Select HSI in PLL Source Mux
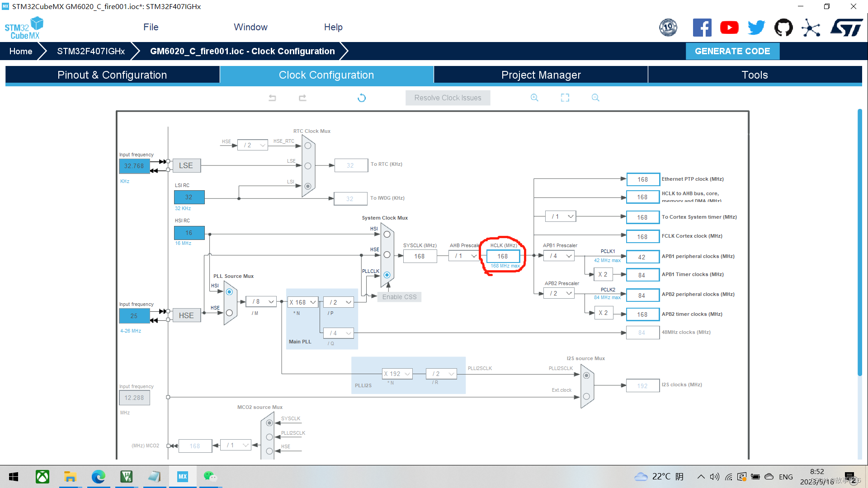Image resolution: width=868 pixels, height=488 pixels. point(229,292)
